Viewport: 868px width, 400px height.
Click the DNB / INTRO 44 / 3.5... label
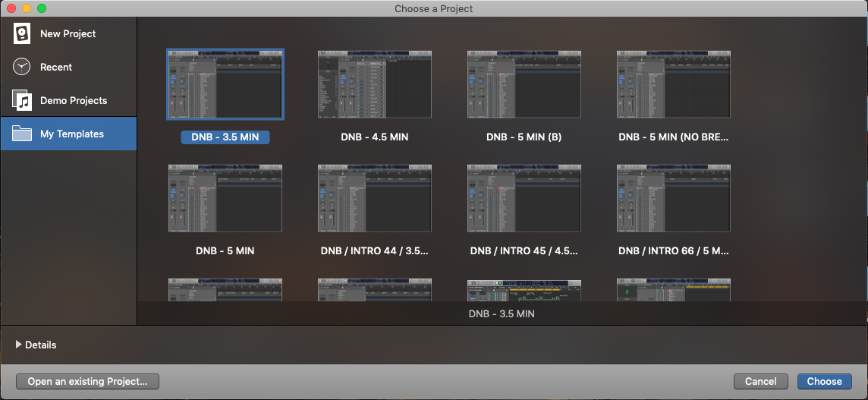[375, 250]
